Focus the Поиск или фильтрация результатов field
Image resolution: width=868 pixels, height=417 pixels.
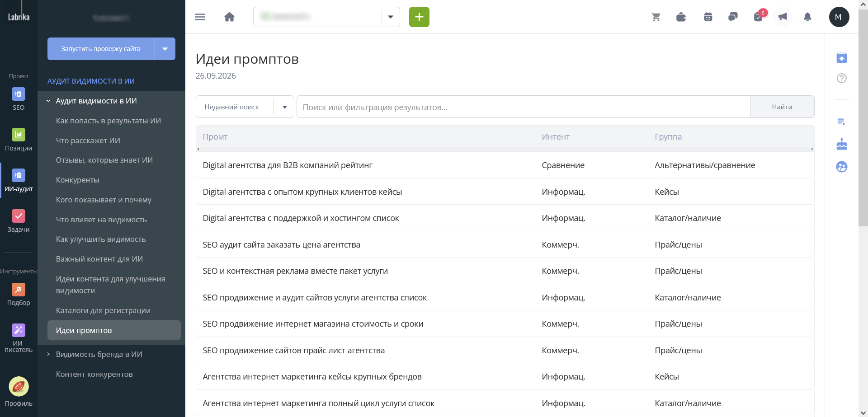[523, 107]
